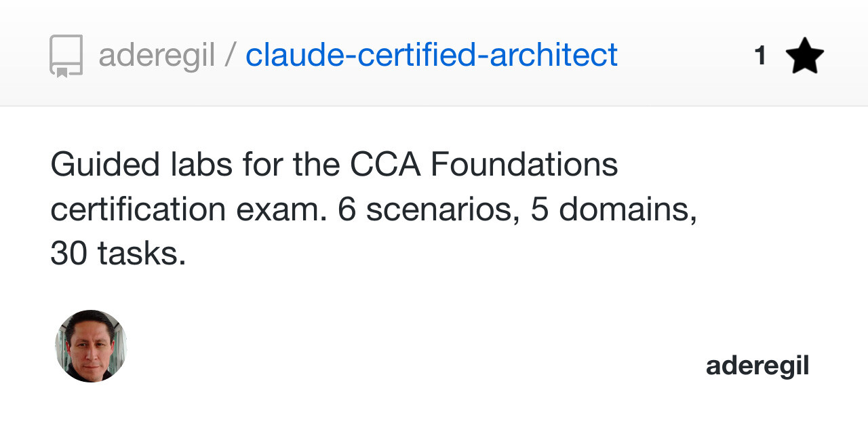Unstar the claude-certified-architect repo

[x=806, y=55]
